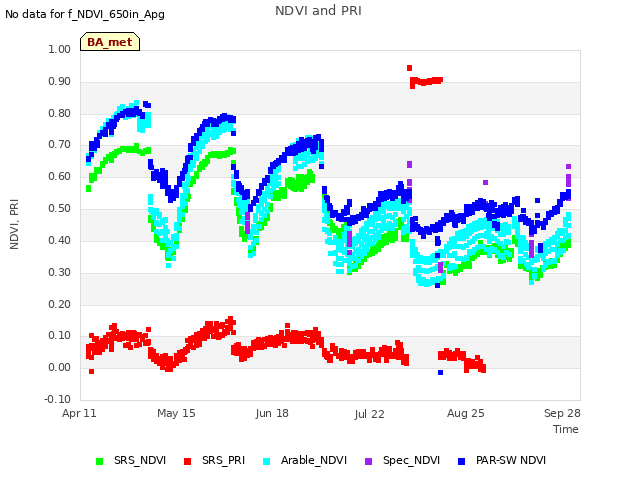Click the -0.10 y-axis tick label
The image size is (640, 480).
click(x=58, y=399)
